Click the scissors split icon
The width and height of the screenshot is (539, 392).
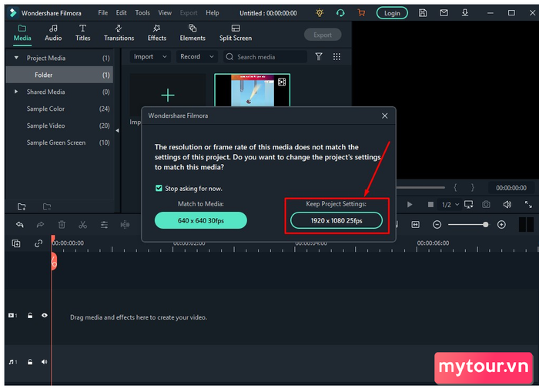tap(82, 225)
